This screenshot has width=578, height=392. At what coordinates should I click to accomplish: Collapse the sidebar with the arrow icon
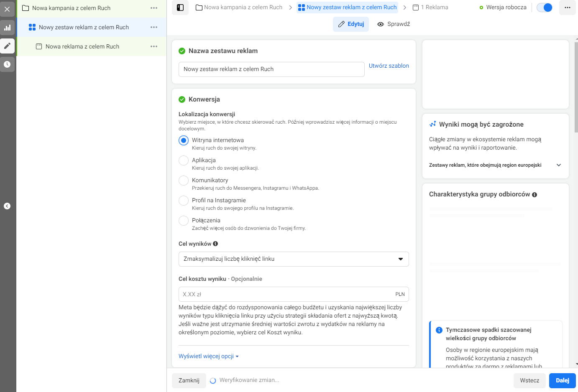(7, 206)
